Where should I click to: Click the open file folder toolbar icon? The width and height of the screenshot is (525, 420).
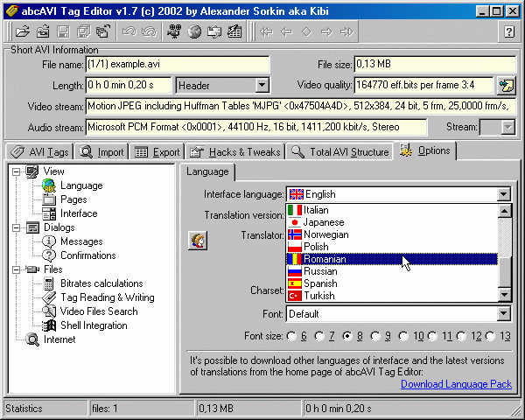[x=23, y=31]
